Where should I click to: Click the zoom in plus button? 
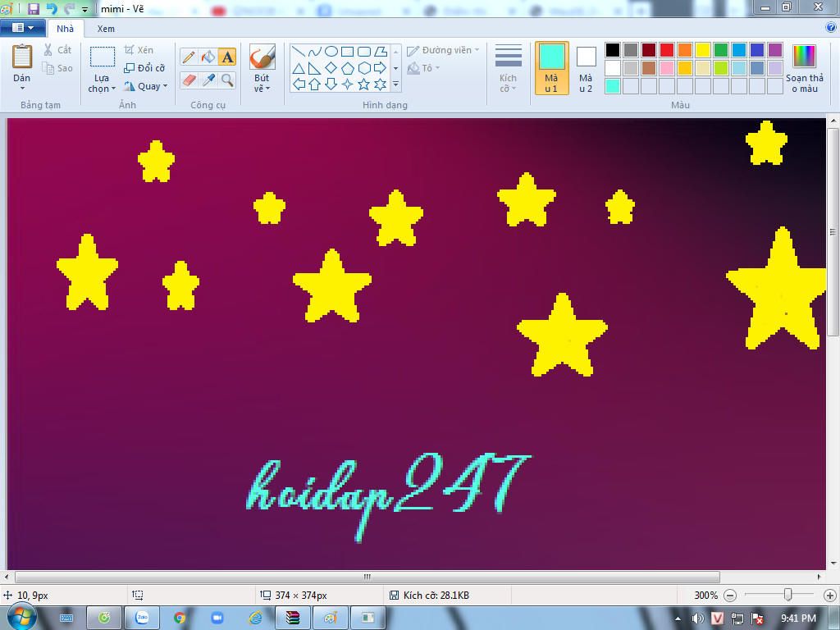[830, 596]
